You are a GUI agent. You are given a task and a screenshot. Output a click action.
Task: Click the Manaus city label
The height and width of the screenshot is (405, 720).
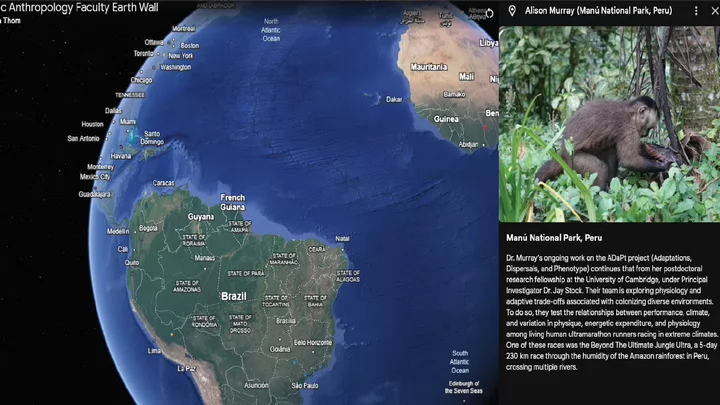[x=205, y=258]
